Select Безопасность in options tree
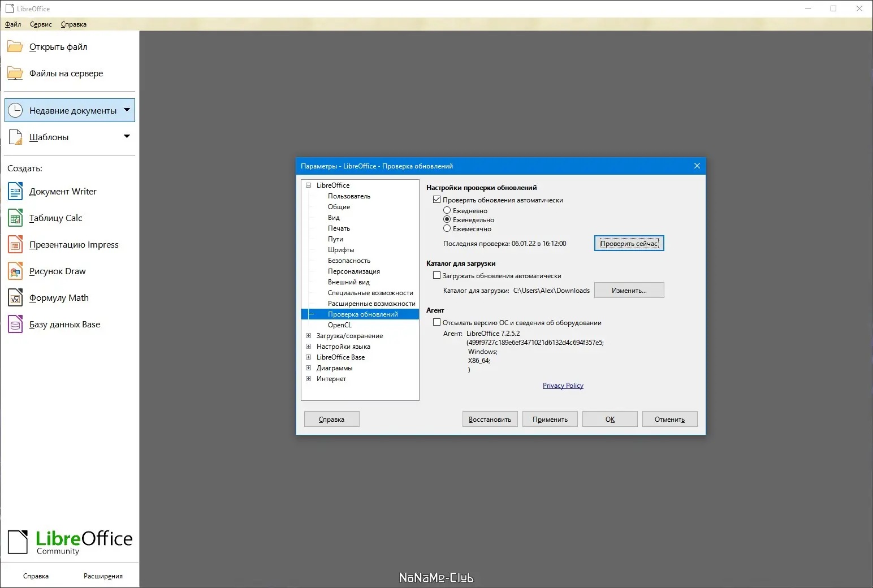Image resolution: width=873 pixels, height=588 pixels. (x=349, y=260)
